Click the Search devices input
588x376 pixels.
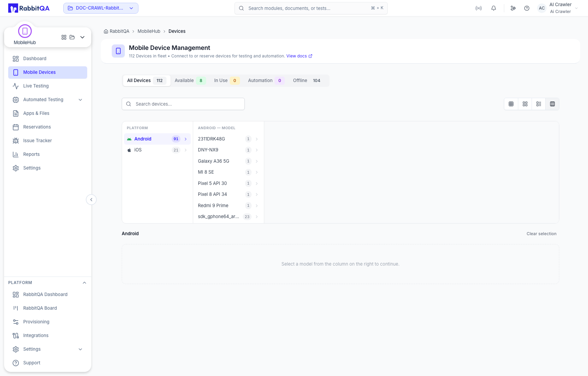(x=183, y=104)
